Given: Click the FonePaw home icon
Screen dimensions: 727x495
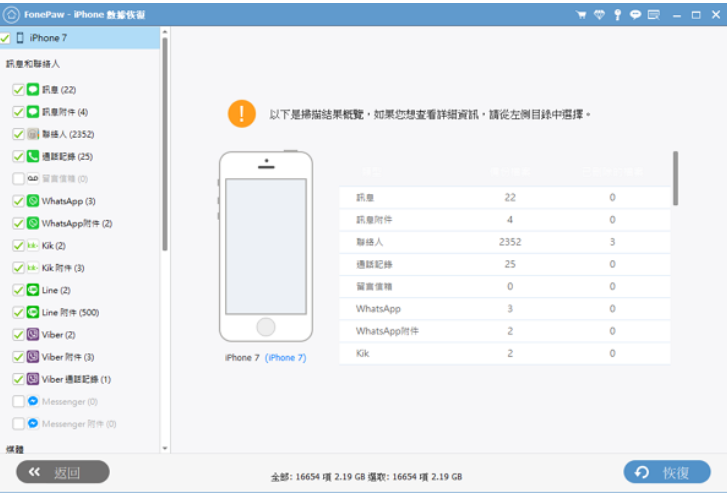Looking at the screenshot, I should click(11, 14).
